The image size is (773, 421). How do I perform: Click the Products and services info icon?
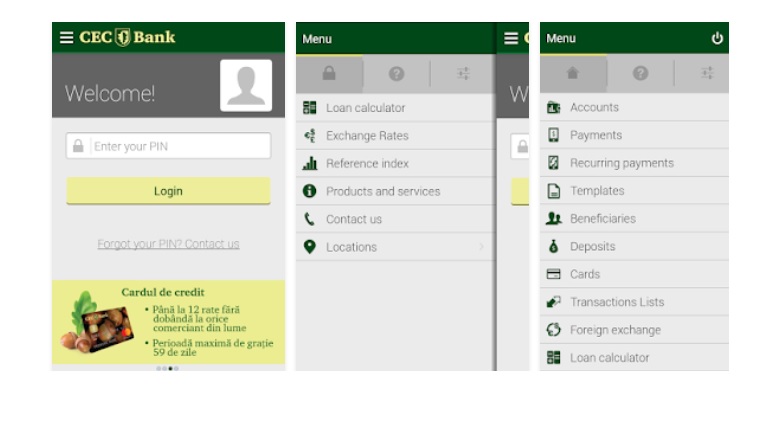pos(310,191)
